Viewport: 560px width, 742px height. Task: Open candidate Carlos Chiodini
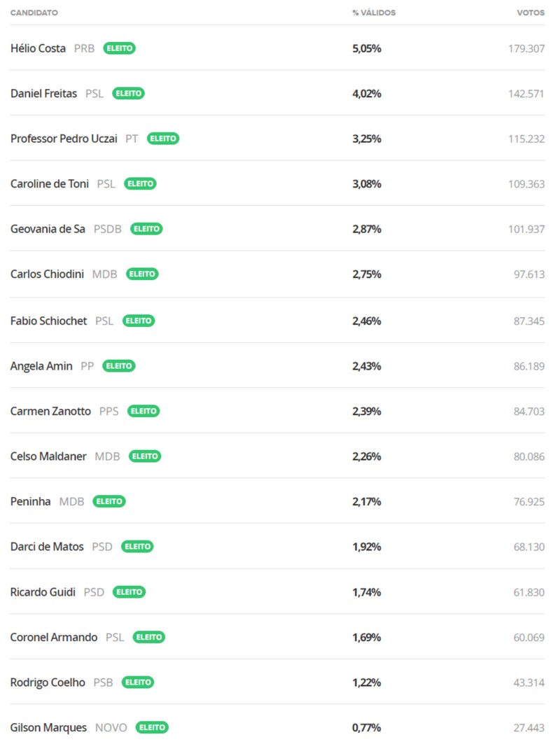[x=48, y=274]
